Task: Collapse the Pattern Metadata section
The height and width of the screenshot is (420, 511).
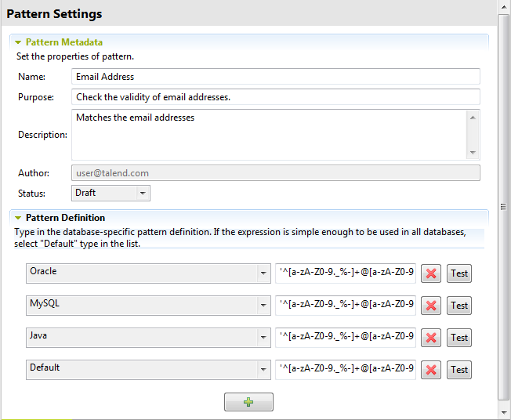Action: point(19,42)
